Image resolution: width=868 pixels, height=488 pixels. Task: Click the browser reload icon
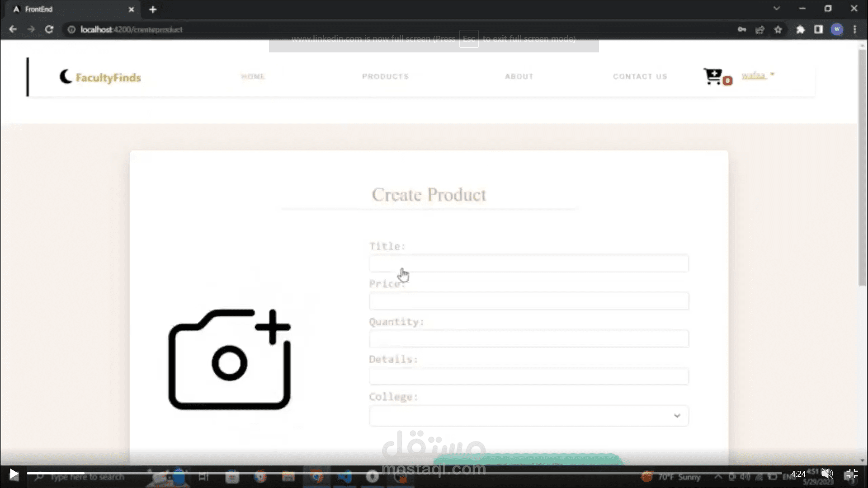click(x=49, y=29)
